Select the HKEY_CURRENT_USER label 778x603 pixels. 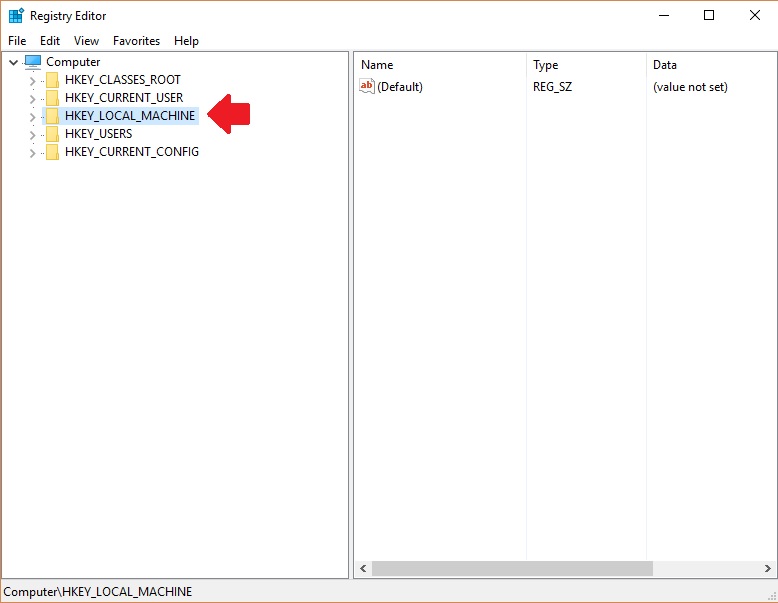pyautogui.click(x=124, y=98)
